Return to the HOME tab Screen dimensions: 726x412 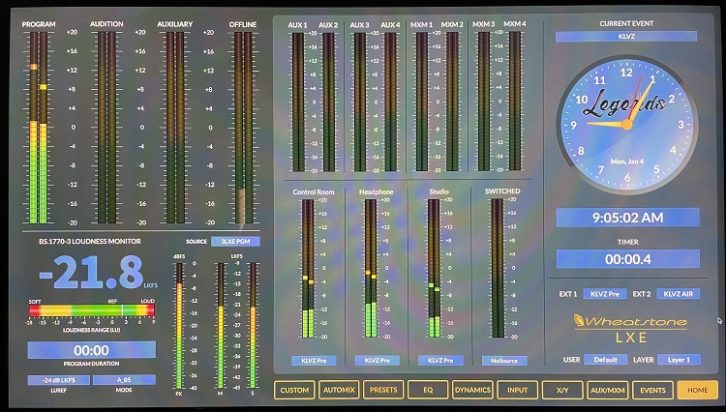pyautogui.click(x=697, y=390)
